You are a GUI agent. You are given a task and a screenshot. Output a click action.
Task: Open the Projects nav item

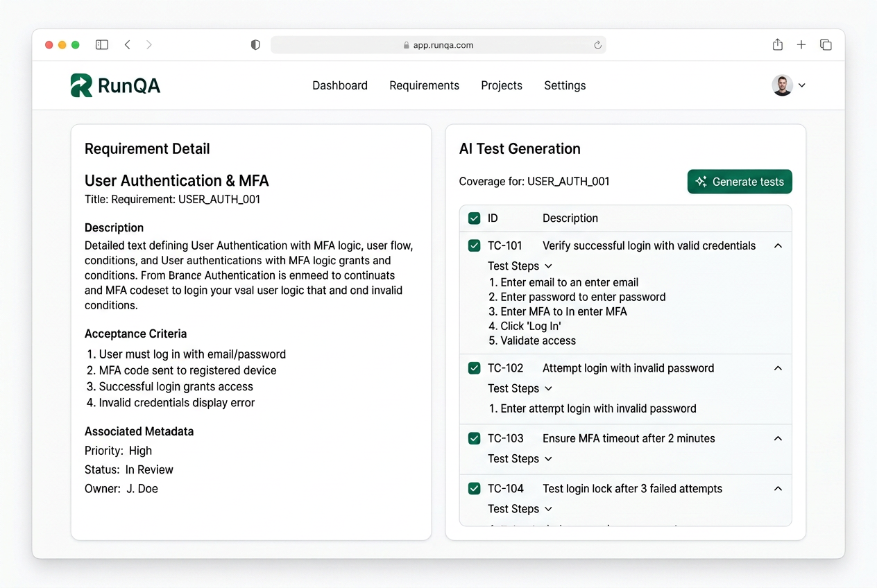point(502,85)
